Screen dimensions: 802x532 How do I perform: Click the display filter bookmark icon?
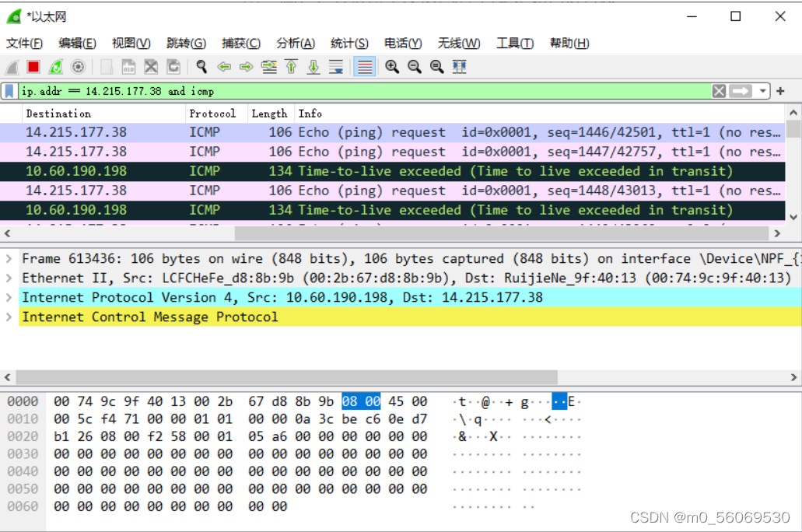(x=9, y=91)
